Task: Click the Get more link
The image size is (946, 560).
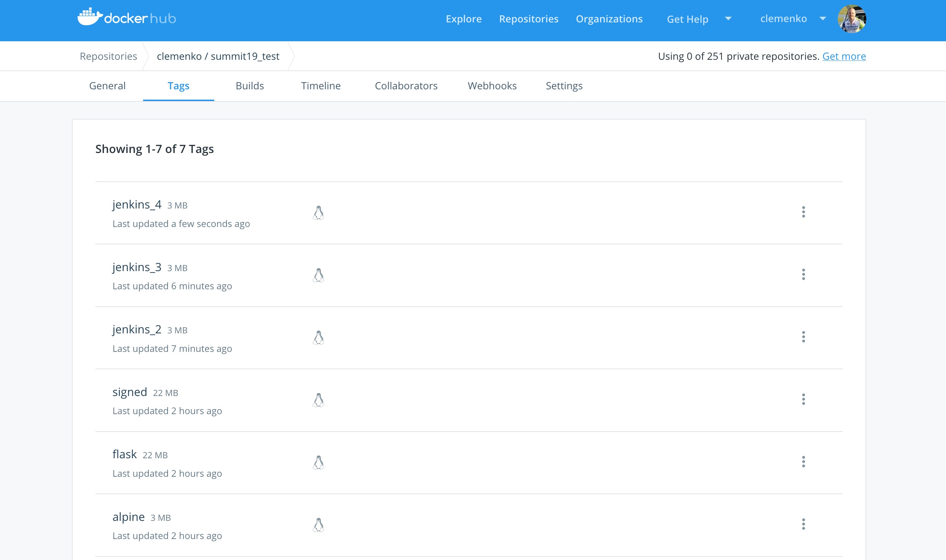Action: pyautogui.click(x=844, y=56)
